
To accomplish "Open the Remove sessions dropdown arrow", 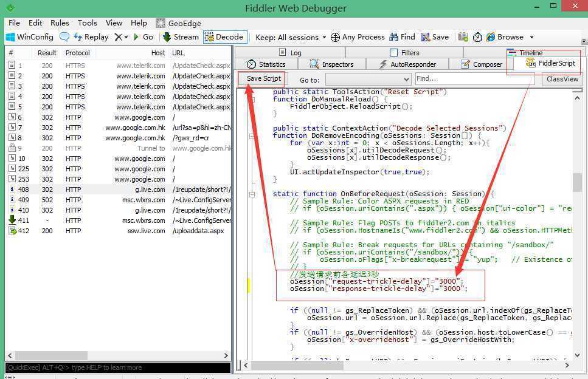I will tap(126, 38).
